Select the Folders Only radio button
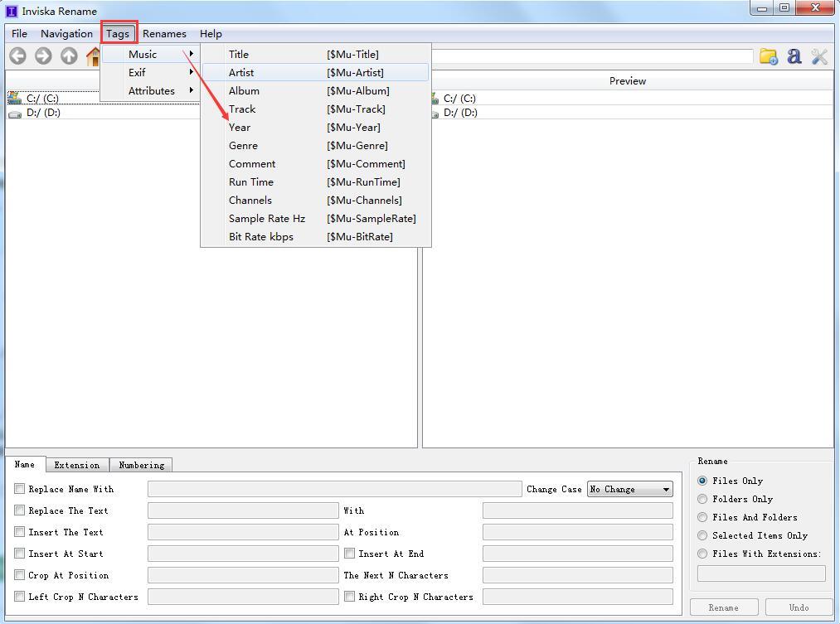This screenshot has height=624, width=840. click(x=703, y=499)
